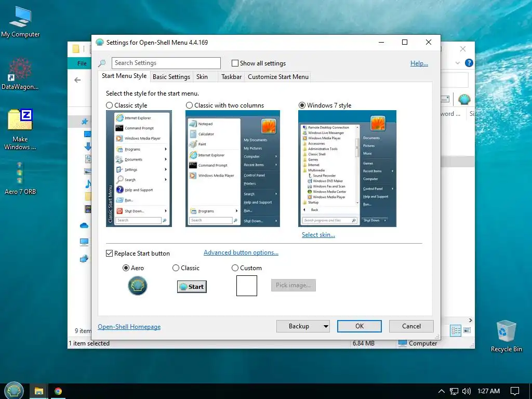This screenshot has width=532, height=399.
Task: Switch Explorer to details view icon
Action: tap(455, 330)
